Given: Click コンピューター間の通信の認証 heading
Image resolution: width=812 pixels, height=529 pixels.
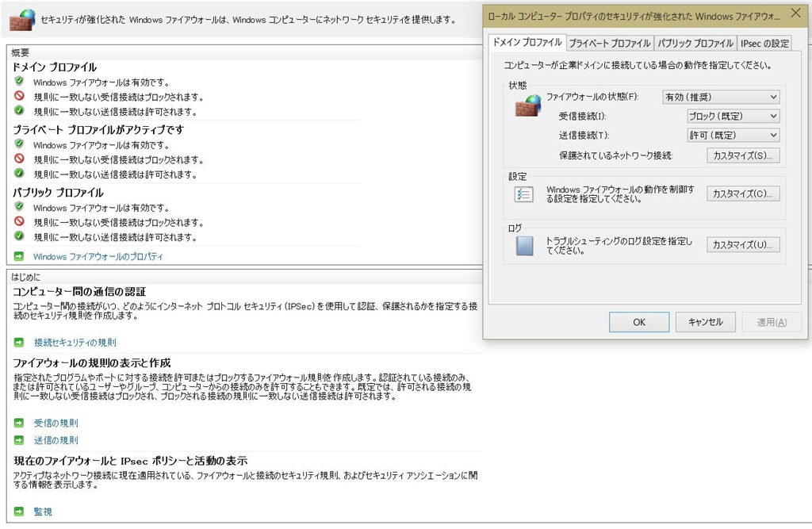Looking at the screenshot, I should [79, 291].
